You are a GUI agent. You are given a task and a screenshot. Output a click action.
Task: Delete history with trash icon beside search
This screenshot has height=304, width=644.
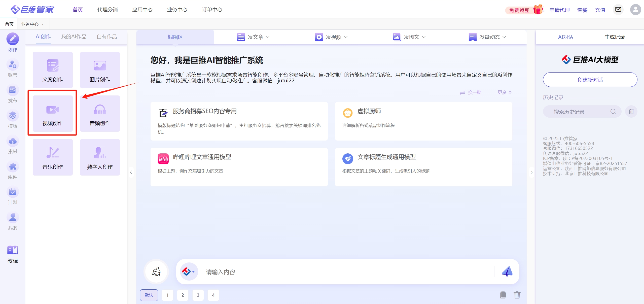pos(631,112)
